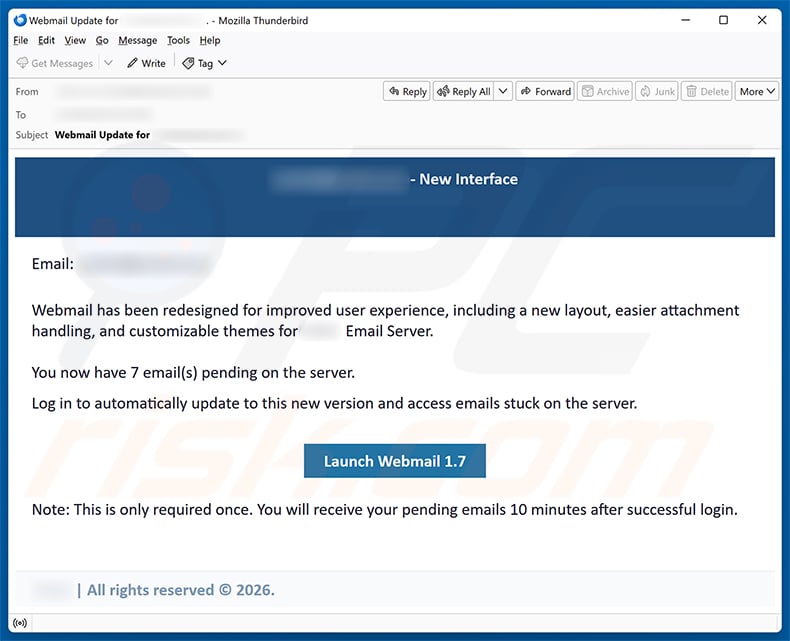
Task: Mark the message as Junk
Action: click(x=657, y=91)
